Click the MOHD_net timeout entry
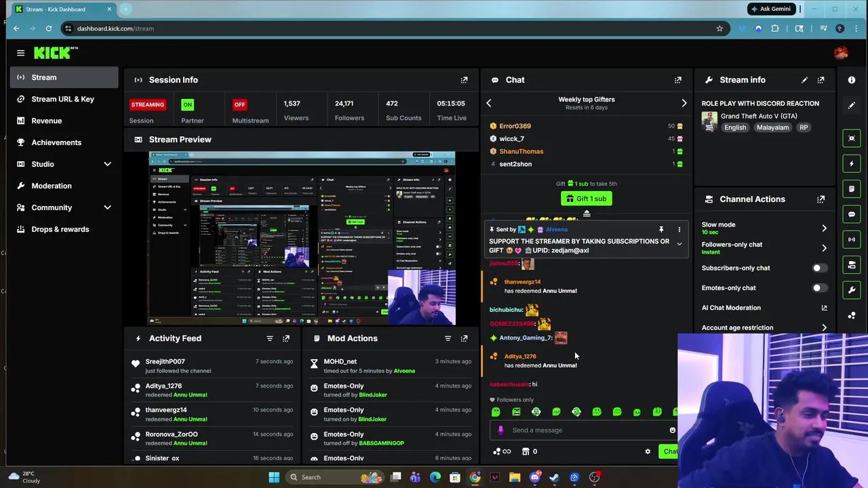The height and width of the screenshot is (488, 868). 391,366
